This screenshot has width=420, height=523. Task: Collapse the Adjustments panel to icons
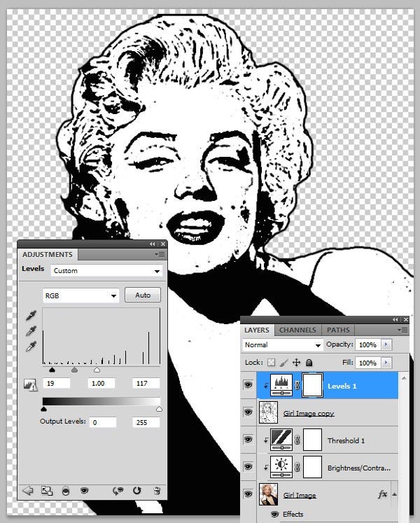153,244
